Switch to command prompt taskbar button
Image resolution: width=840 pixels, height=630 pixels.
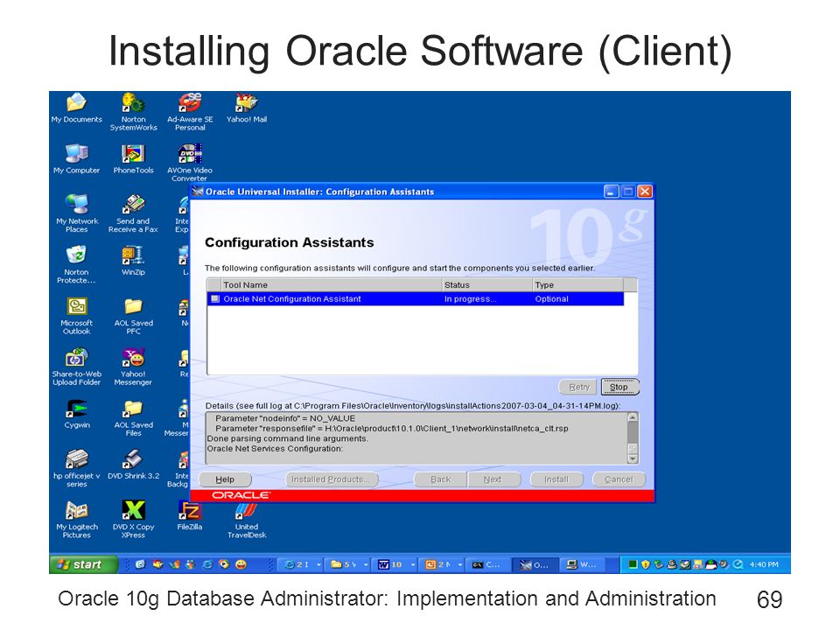[487, 564]
